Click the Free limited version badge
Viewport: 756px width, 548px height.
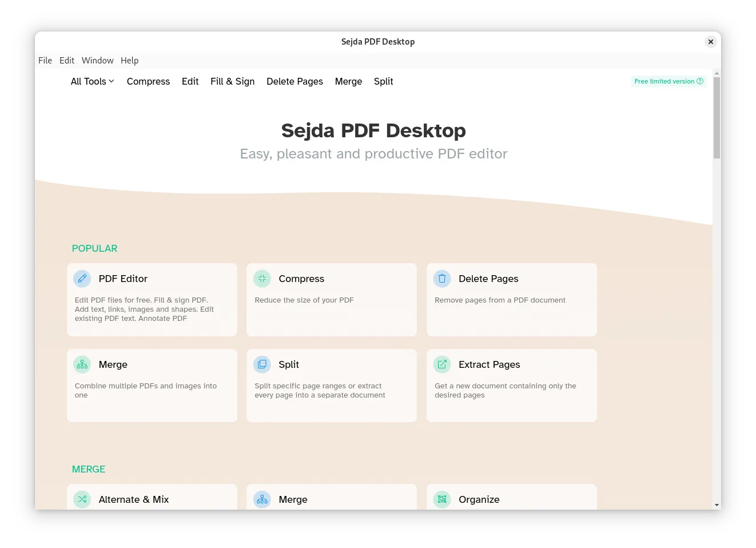pyautogui.click(x=665, y=81)
